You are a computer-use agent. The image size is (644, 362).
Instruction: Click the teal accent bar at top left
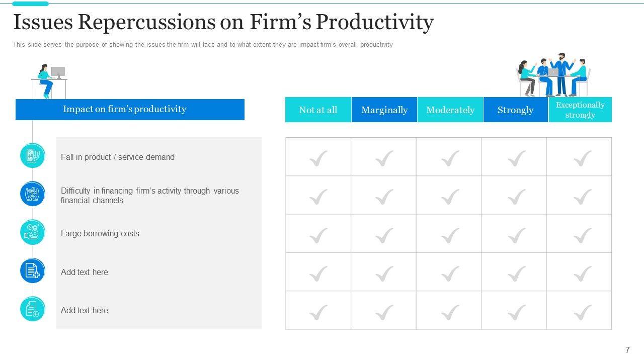[30, 4]
